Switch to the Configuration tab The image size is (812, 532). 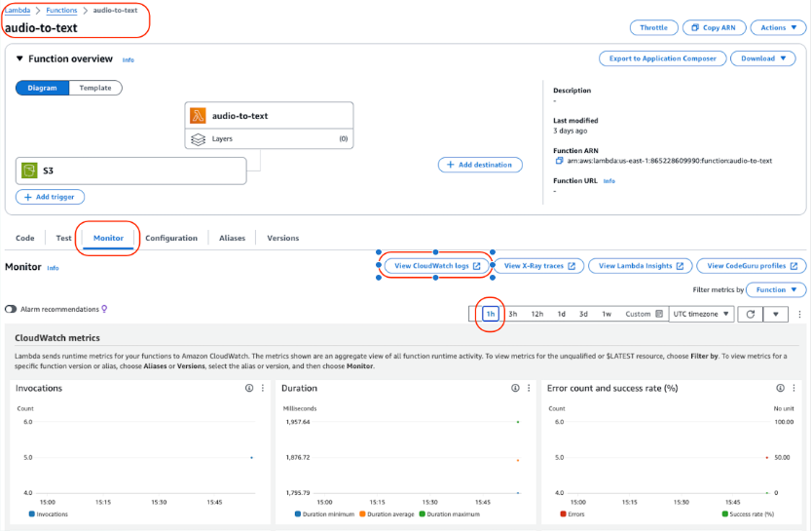tap(171, 238)
